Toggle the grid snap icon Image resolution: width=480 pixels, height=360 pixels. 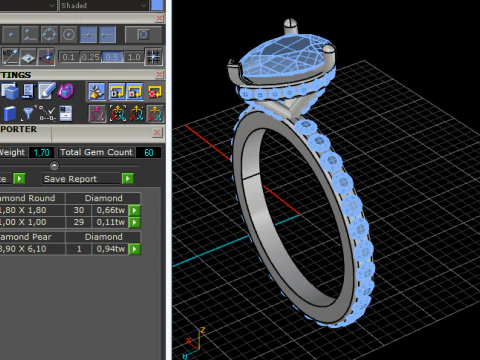point(154,57)
